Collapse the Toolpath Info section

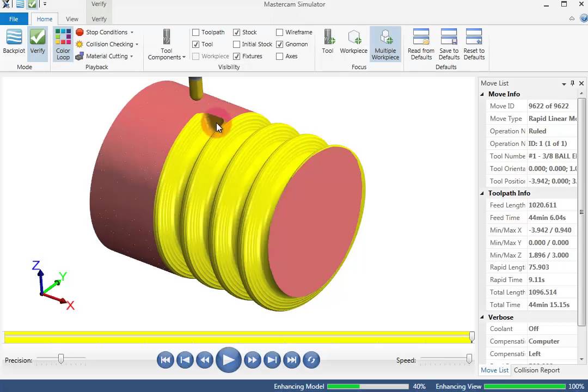482,193
